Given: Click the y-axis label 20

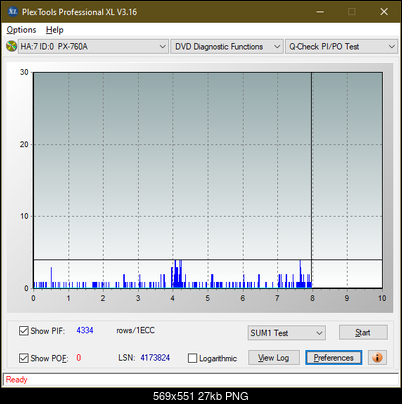Looking at the screenshot, I should (24, 144).
